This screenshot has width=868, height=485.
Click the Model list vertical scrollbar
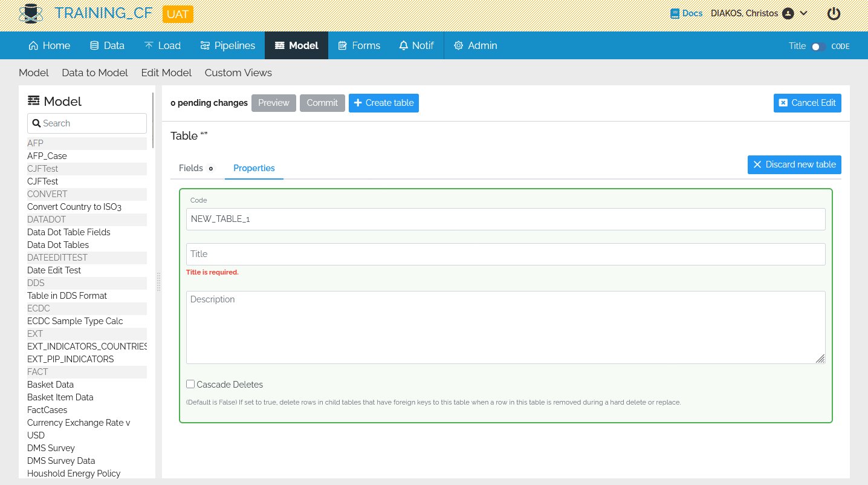(x=153, y=121)
